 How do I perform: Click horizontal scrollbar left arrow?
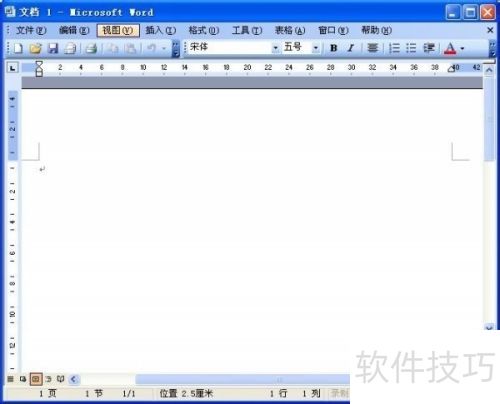click(74, 379)
